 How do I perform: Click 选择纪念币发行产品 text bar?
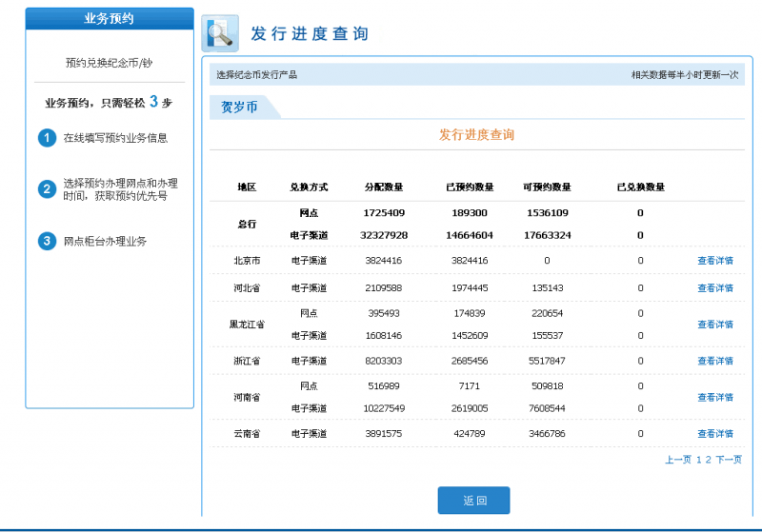click(256, 74)
